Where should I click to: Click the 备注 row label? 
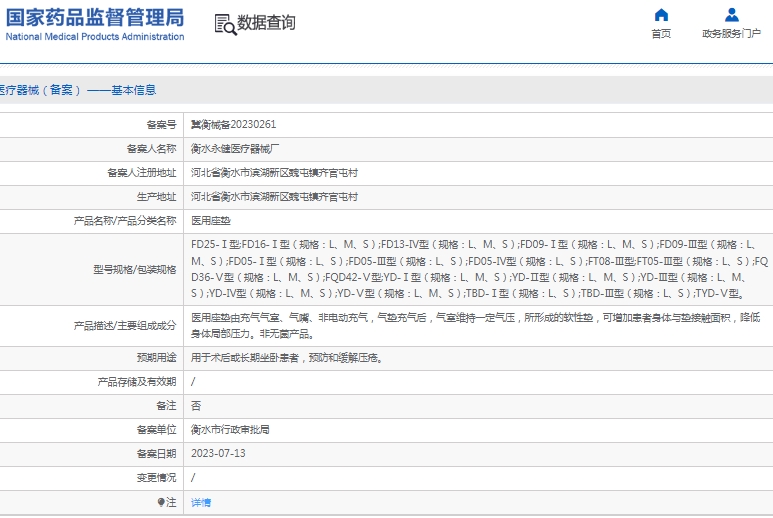pyautogui.click(x=166, y=406)
